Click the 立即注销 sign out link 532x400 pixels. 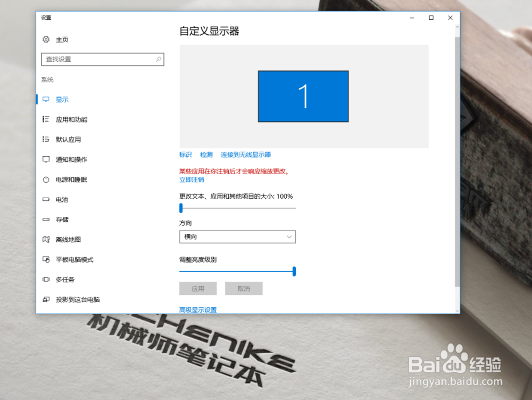coord(192,179)
